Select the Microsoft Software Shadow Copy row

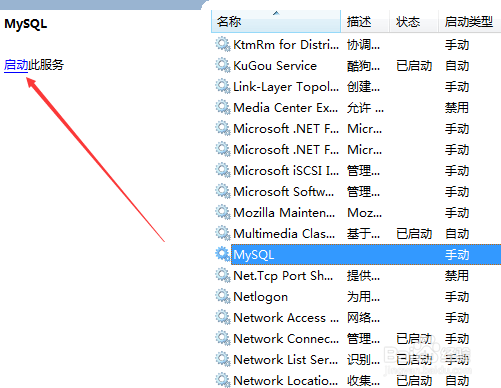click(x=356, y=191)
